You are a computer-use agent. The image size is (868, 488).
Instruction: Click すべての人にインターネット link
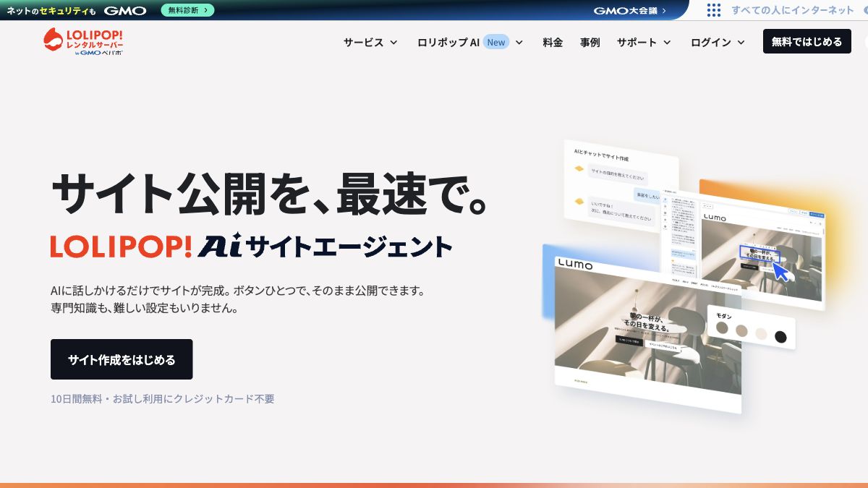point(792,10)
